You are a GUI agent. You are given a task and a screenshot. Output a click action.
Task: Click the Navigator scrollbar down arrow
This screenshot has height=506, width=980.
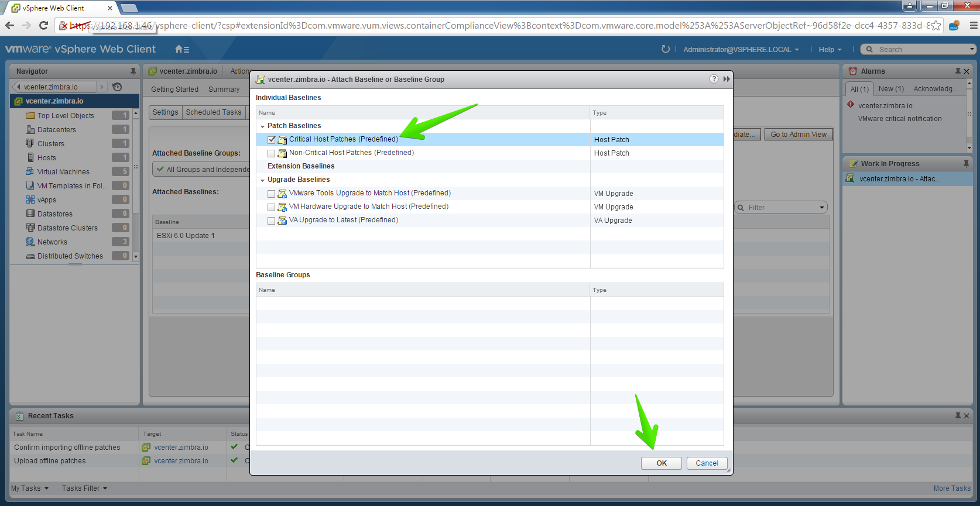(136, 256)
